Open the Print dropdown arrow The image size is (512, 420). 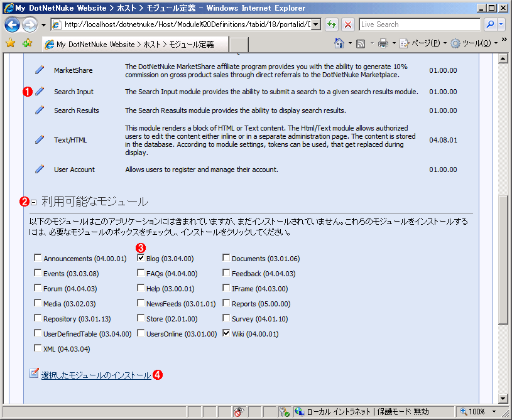tap(394, 43)
